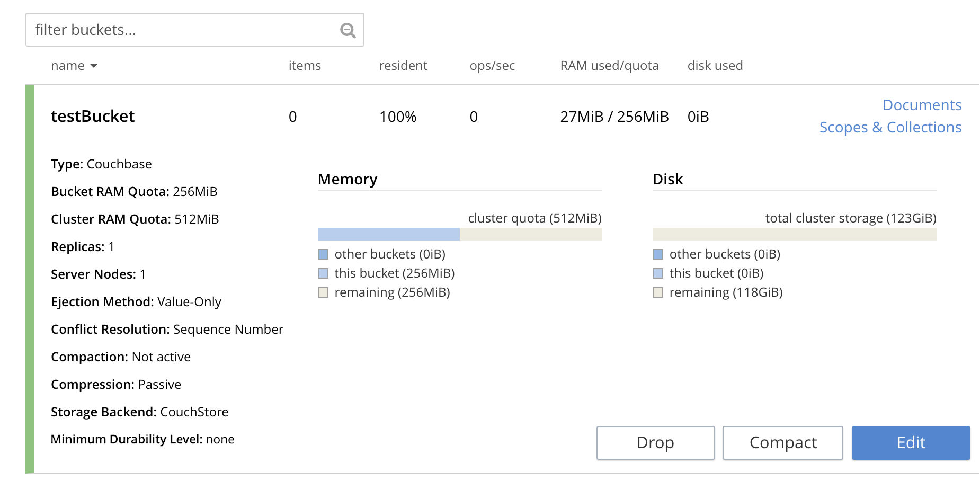The image size is (980, 498).
Task: Click the filter buckets input field
Action: click(x=180, y=30)
